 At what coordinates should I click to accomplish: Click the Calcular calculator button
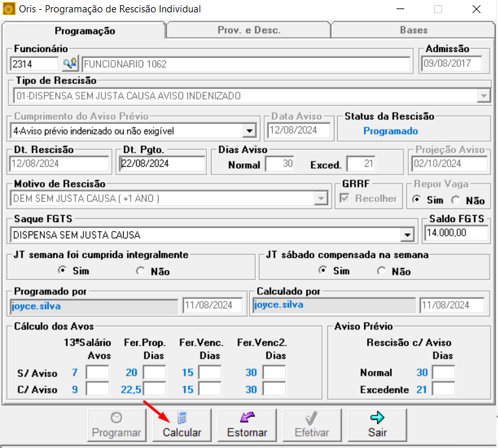182,425
